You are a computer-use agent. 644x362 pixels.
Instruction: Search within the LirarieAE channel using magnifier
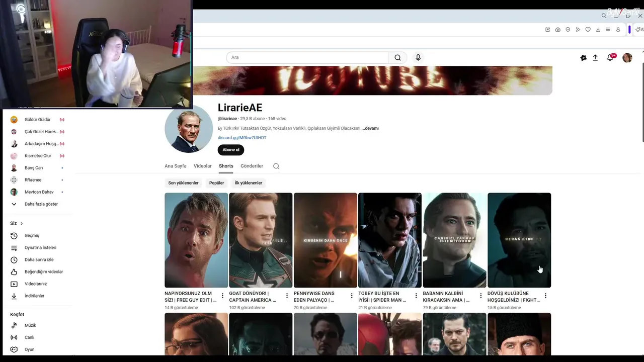coord(276,166)
